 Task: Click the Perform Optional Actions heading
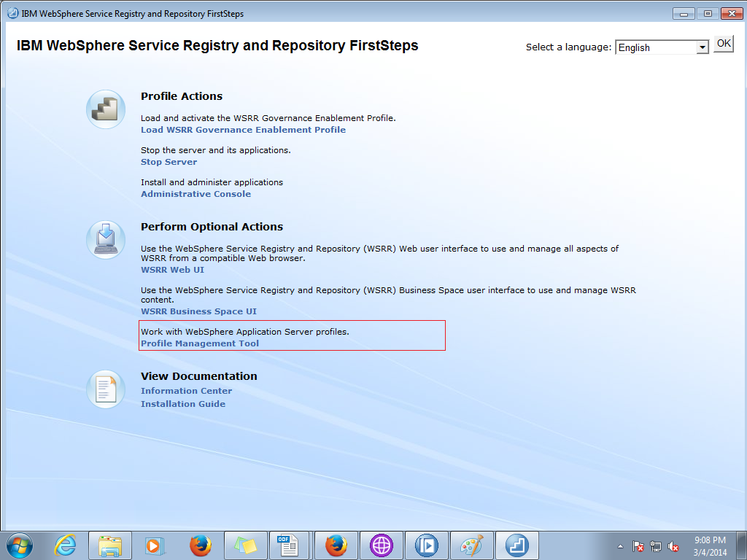(212, 227)
